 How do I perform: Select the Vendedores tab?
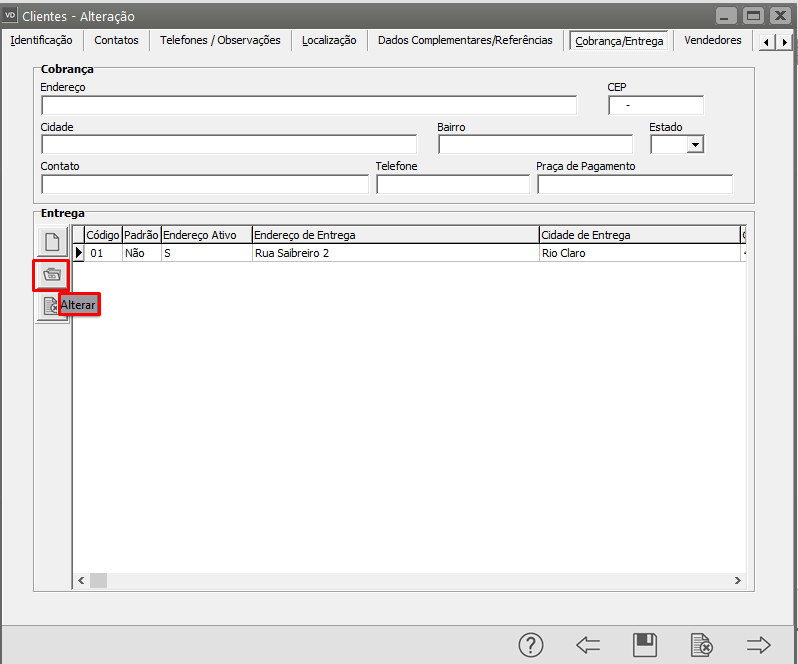point(712,40)
